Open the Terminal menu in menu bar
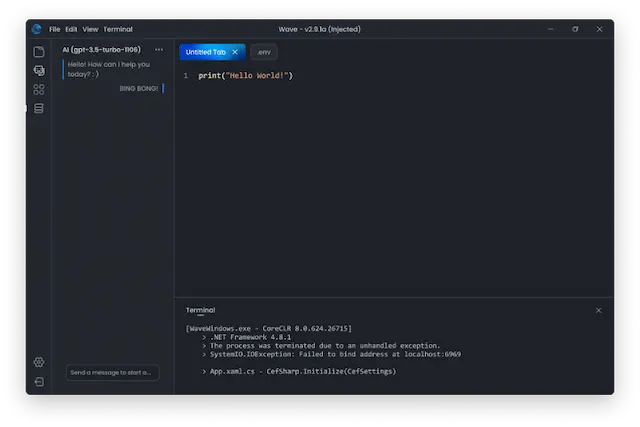640x427 pixels. click(x=117, y=29)
